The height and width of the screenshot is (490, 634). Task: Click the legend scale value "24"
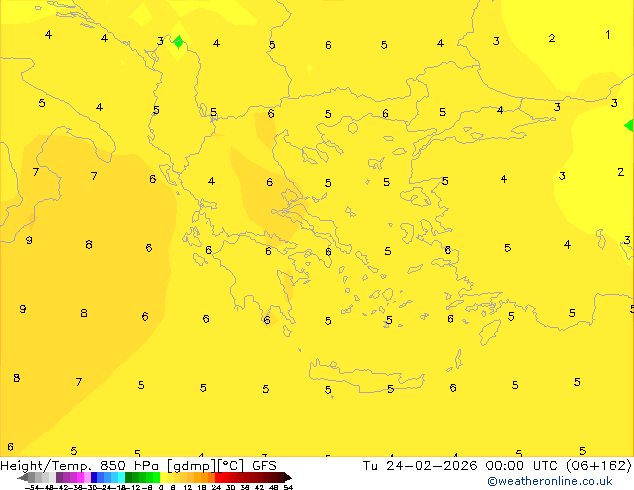click(216, 487)
